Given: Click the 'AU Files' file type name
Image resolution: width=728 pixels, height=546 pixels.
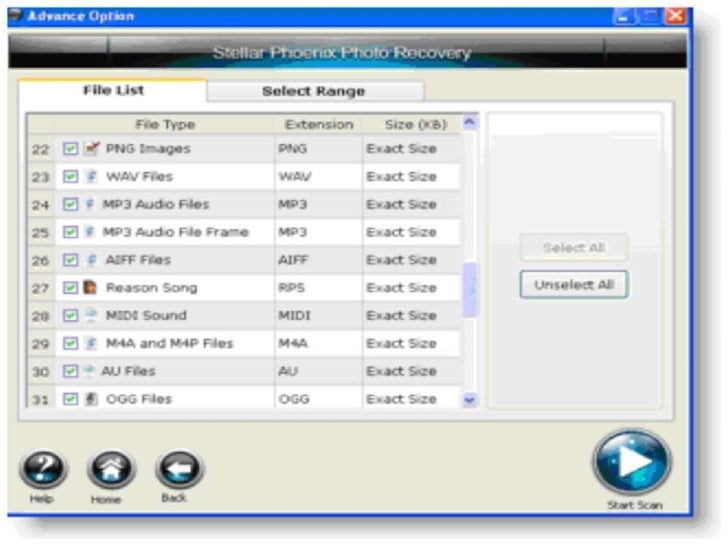Looking at the screenshot, I should point(129,371).
